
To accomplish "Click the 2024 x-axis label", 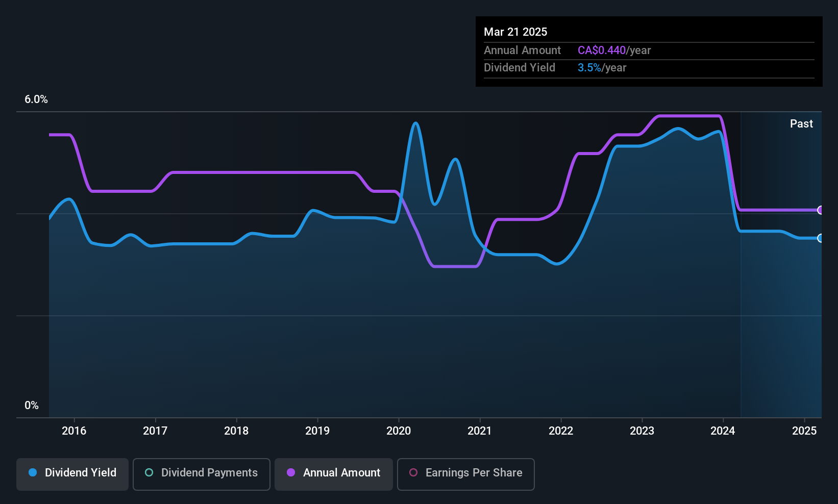I will point(723,431).
